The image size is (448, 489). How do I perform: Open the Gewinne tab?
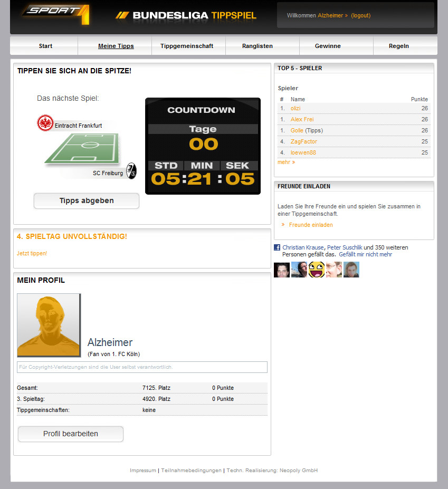(x=328, y=46)
